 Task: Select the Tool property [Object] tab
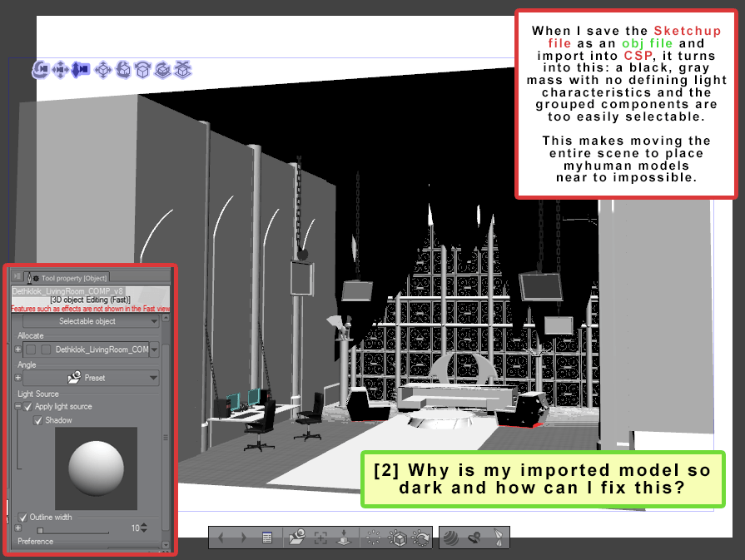(70, 278)
